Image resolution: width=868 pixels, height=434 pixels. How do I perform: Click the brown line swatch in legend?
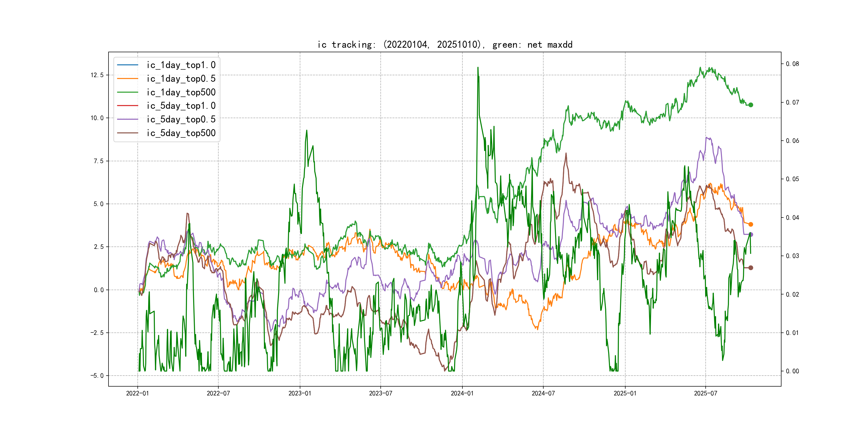tap(127, 133)
